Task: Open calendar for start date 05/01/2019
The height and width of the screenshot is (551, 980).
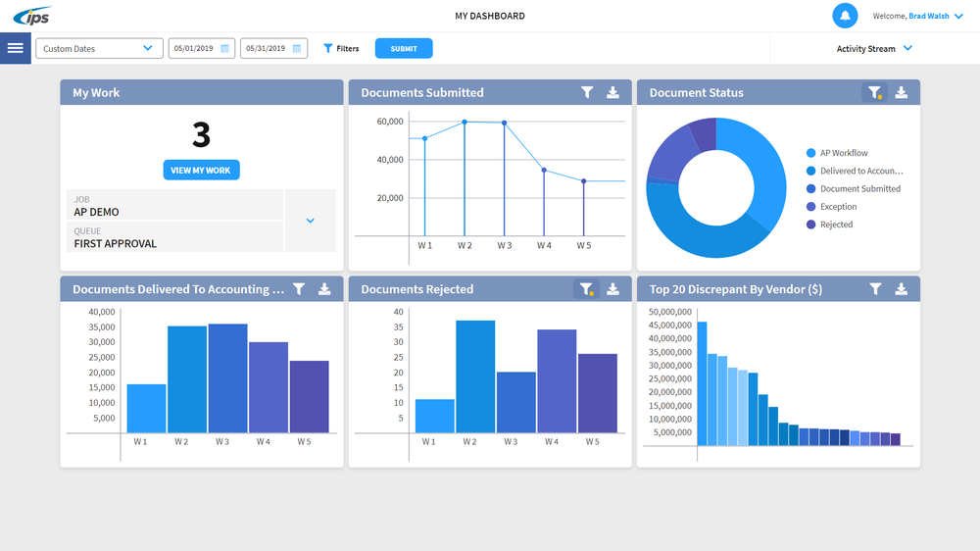Action: coord(225,48)
